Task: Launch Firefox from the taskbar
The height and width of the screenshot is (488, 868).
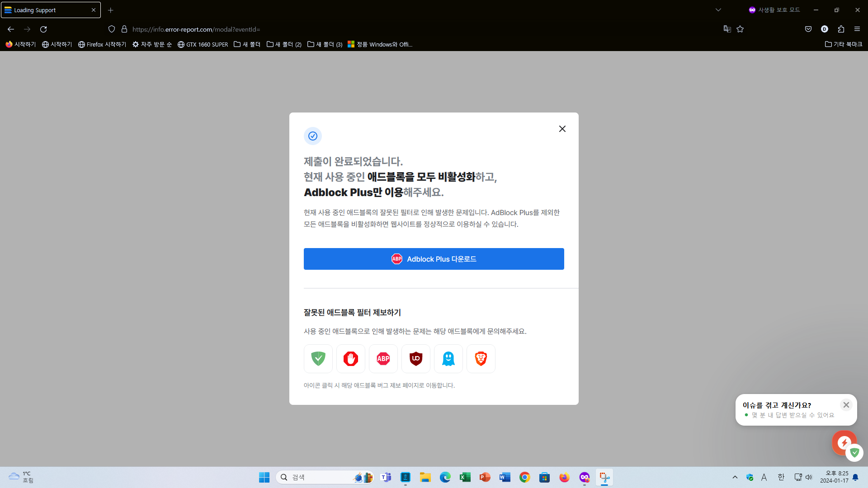Action: (565, 477)
